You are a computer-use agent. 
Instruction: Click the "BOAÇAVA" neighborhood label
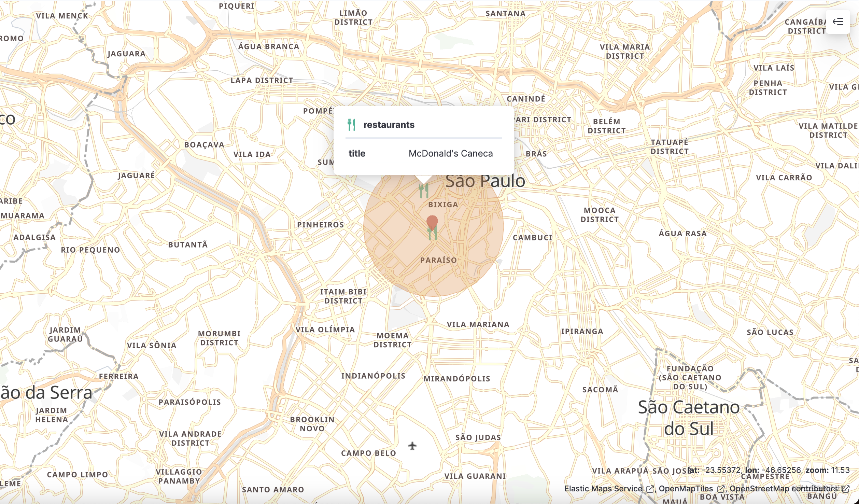(x=205, y=145)
